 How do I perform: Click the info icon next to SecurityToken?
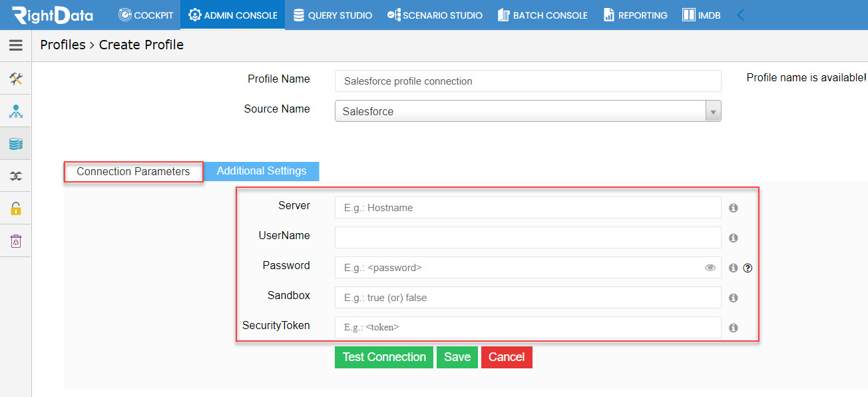tap(733, 328)
